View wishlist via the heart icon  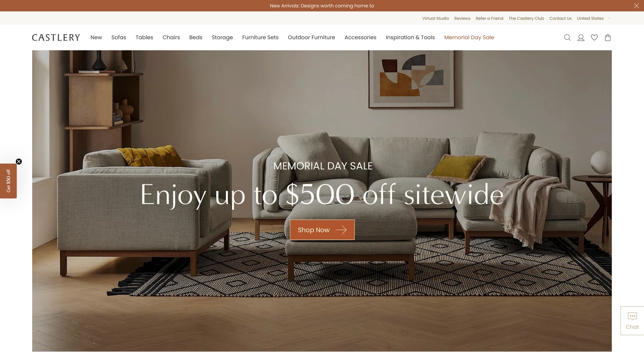click(x=594, y=38)
